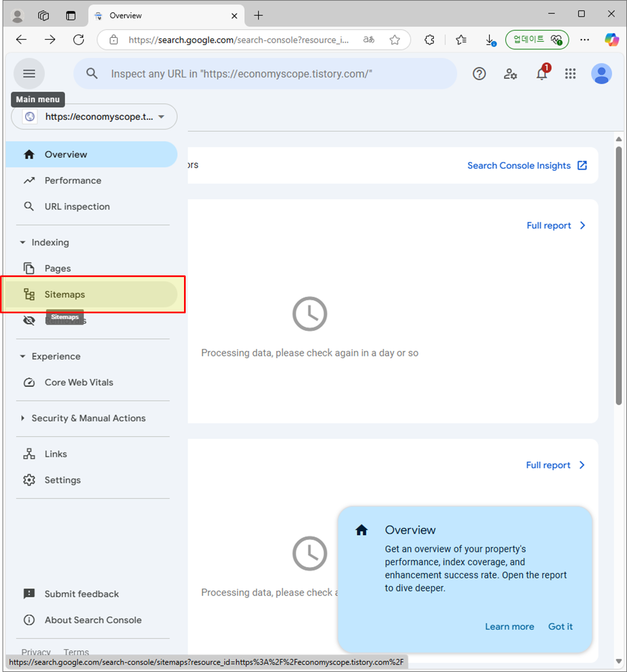Open the translate icon in address bar
627x672 pixels.
point(369,40)
